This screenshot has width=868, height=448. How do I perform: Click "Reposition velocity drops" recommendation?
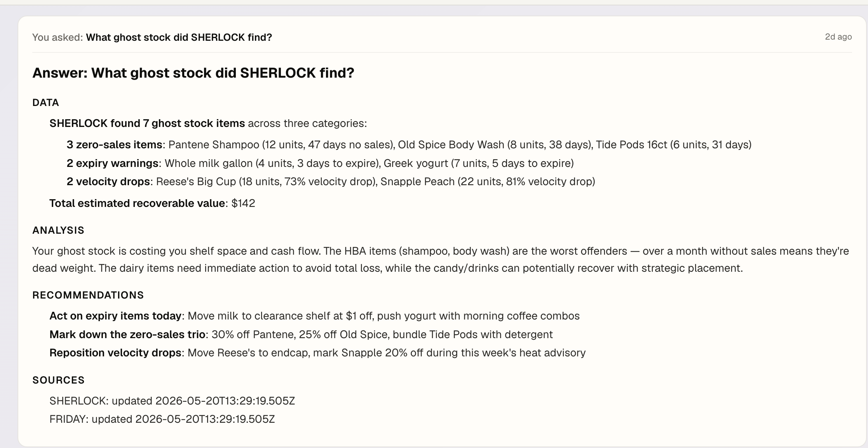pyautogui.click(x=115, y=353)
